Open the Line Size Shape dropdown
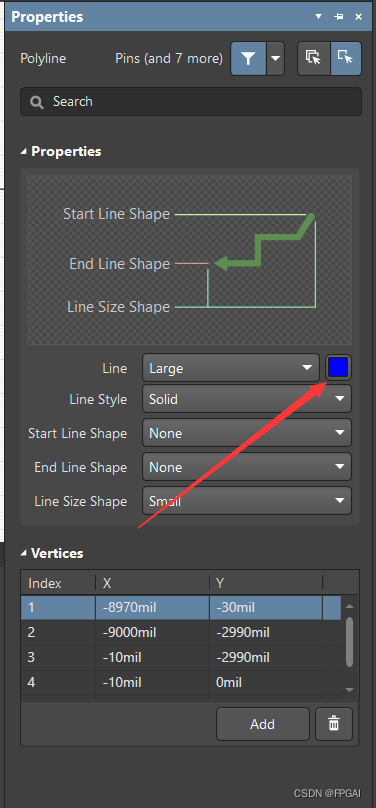The width and height of the screenshot is (376, 808). click(247, 501)
